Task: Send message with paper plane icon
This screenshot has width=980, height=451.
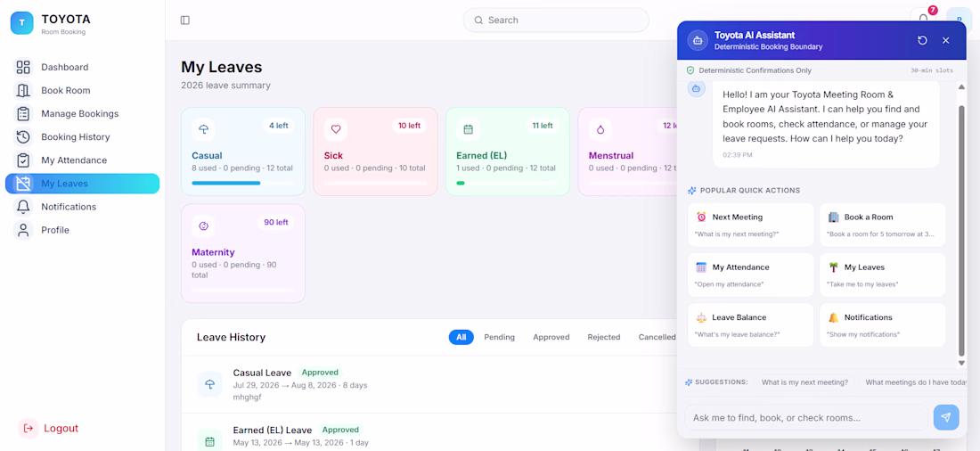Action: point(946,417)
